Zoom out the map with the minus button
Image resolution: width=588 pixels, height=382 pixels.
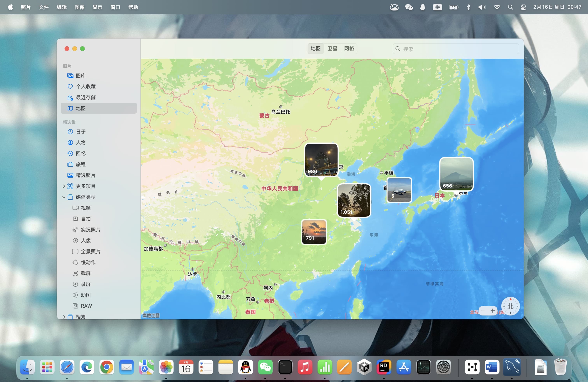pos(483,311)
